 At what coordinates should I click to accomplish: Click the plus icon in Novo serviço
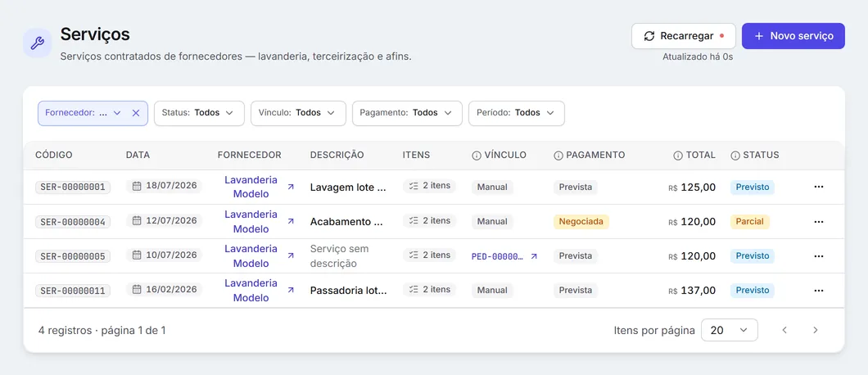pyautogui.click(x=759, y=36)
